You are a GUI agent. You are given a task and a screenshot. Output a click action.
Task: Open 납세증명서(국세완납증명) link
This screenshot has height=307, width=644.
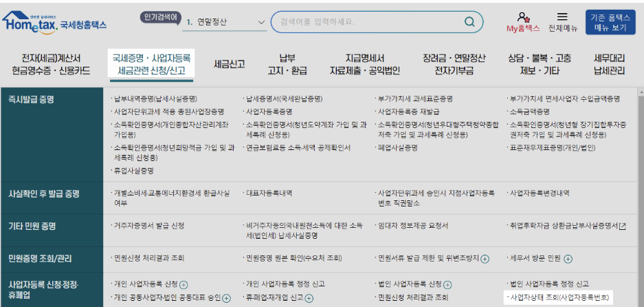coord(285,98)
